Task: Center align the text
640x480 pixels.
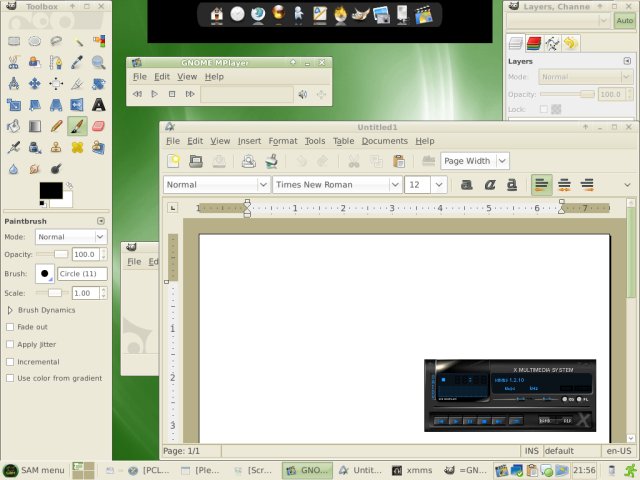Action: pos(564,184)
